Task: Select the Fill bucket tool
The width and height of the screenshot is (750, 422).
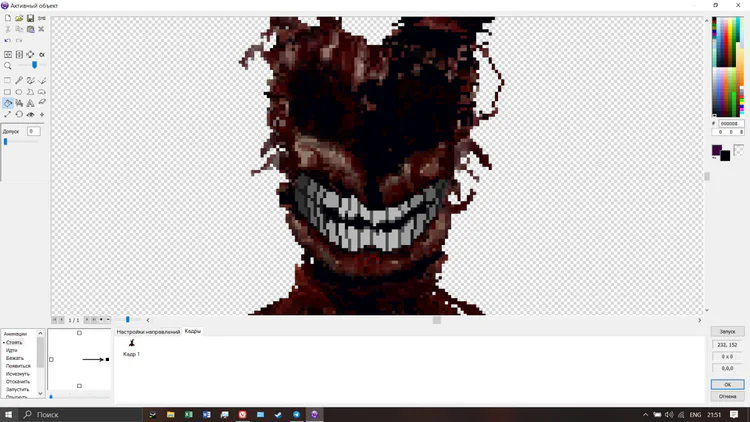Action: (x=8, y=103)
